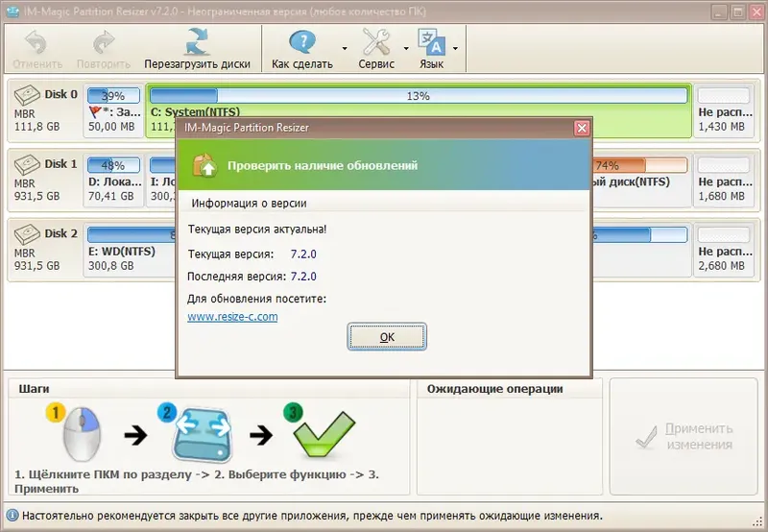The width and height of the screenshot is (768, 532).
Task: Click the 48% usage bar on Disk 1
Action: pos(113,165)
